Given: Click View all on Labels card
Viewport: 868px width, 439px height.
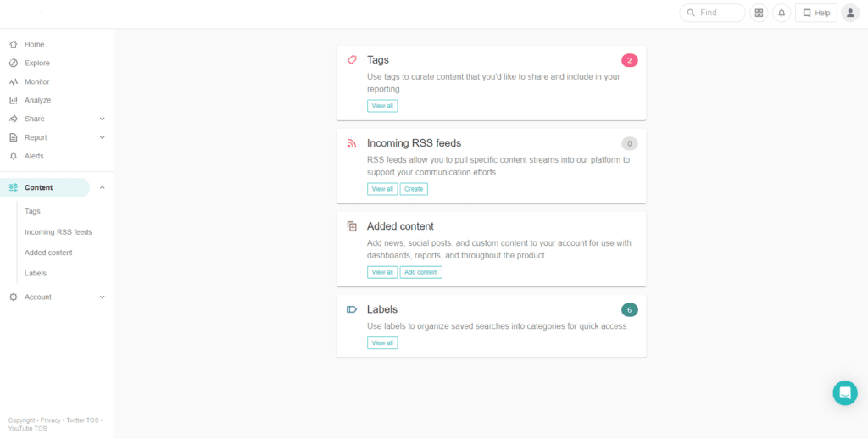Looking at the screenshot, I should 382,342.
